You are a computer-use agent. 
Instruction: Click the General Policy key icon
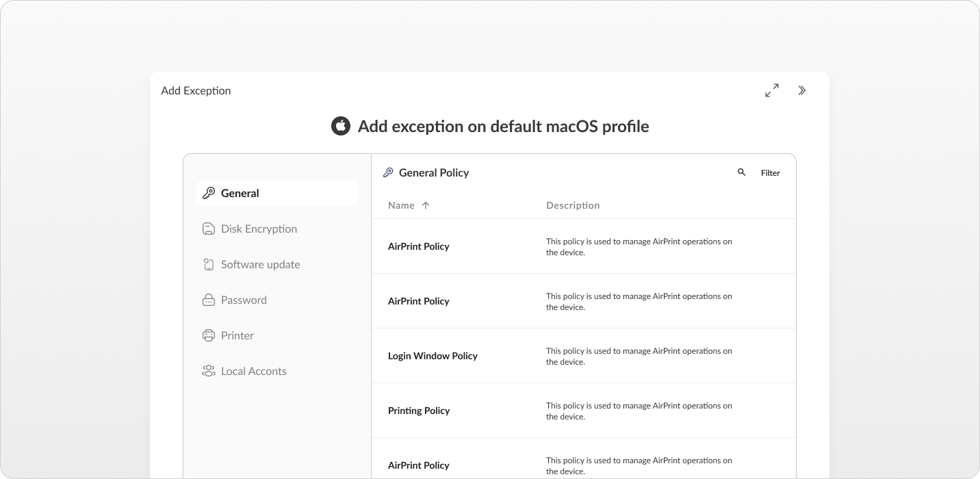(x=388, y=172)
